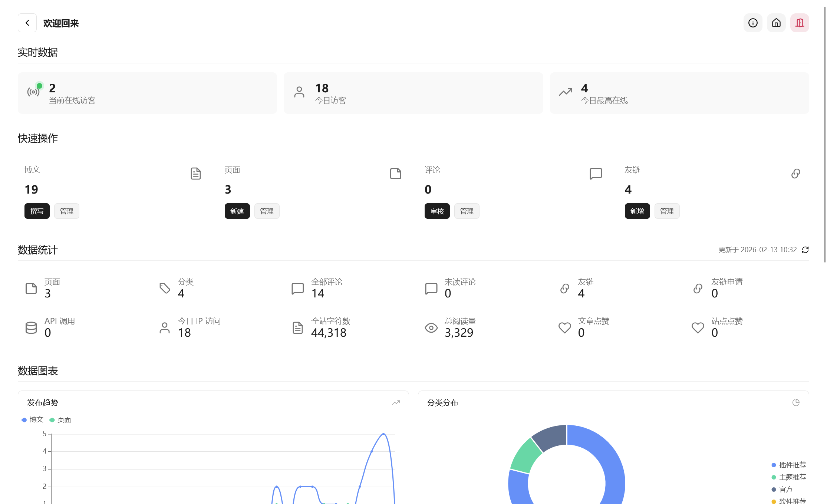Go to the home icon button

776,23
